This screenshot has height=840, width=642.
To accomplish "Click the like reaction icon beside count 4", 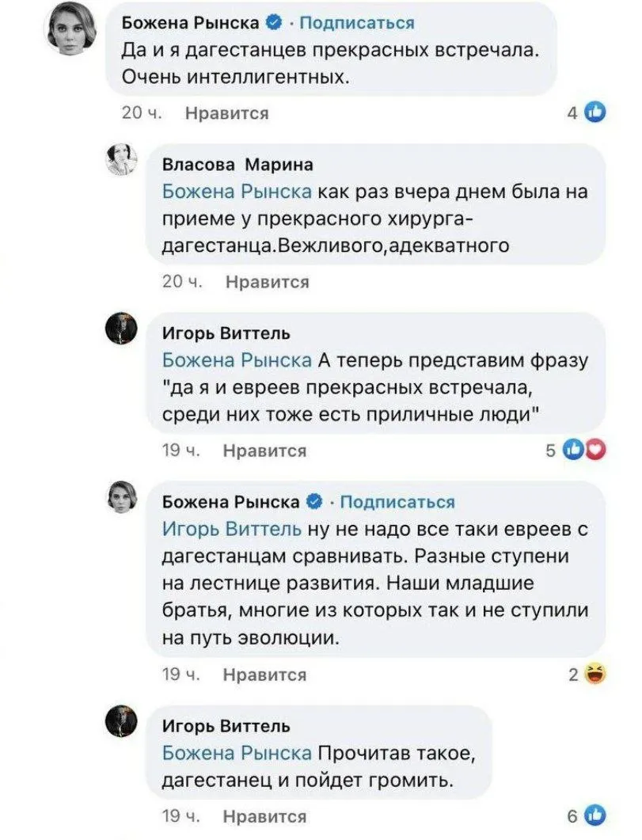I will coord(595,113).
